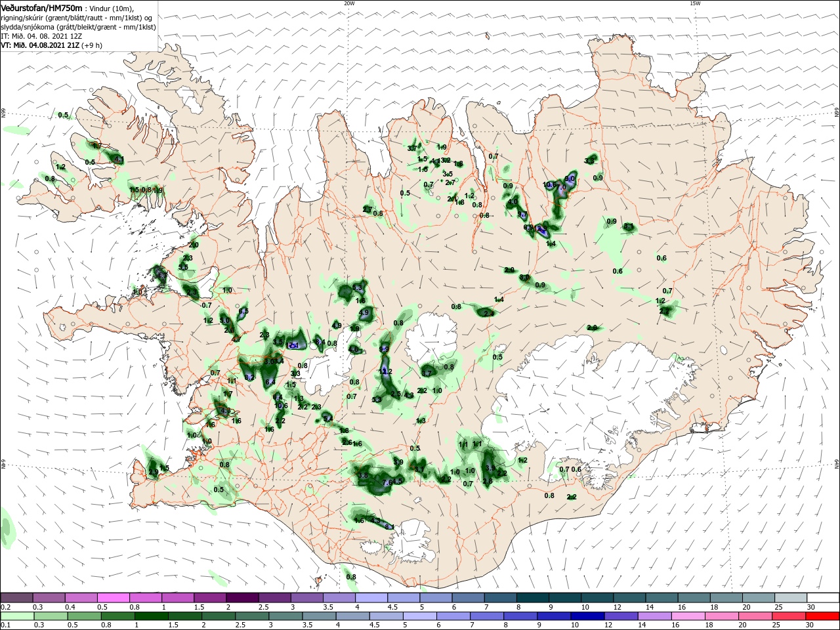Click the '9.0' precipitation value on the map
840x630 pixels.
pyautogui.click(x=570, y=178)
